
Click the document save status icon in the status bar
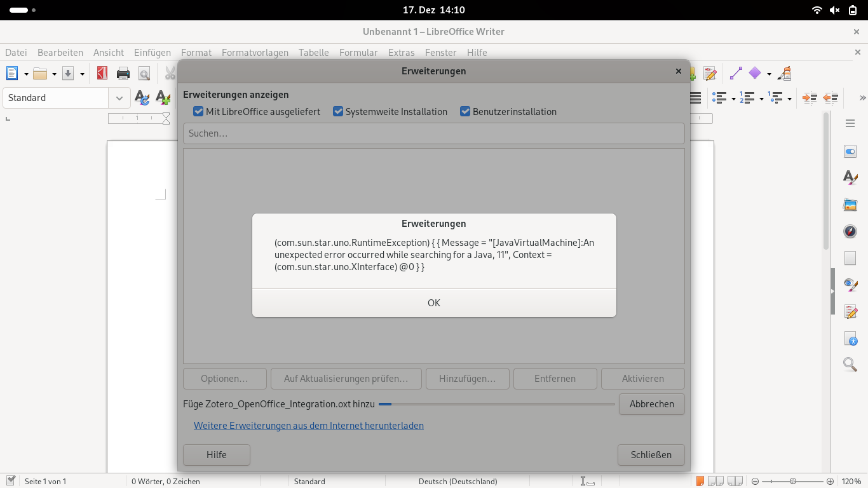(11, 481)
